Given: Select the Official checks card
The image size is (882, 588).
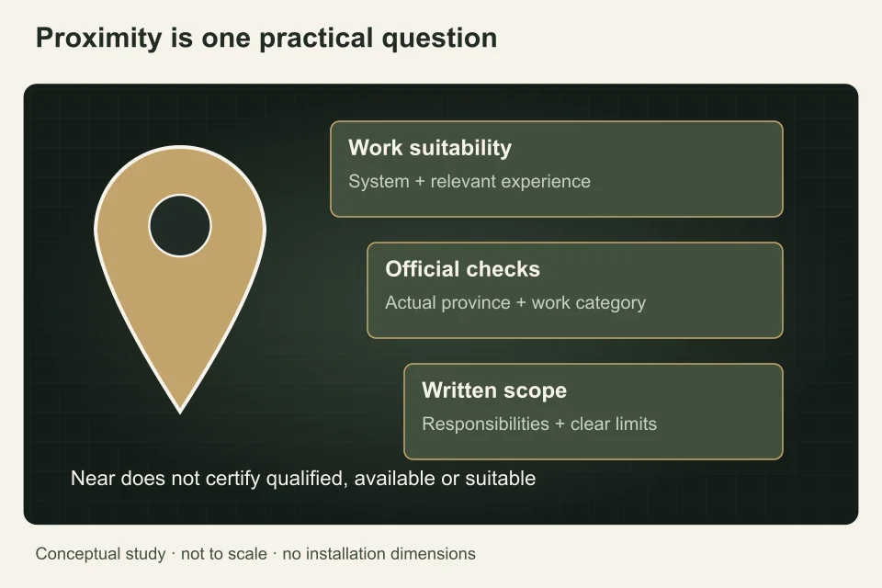Looking at the screenshot, I should (x=575, y=290).
